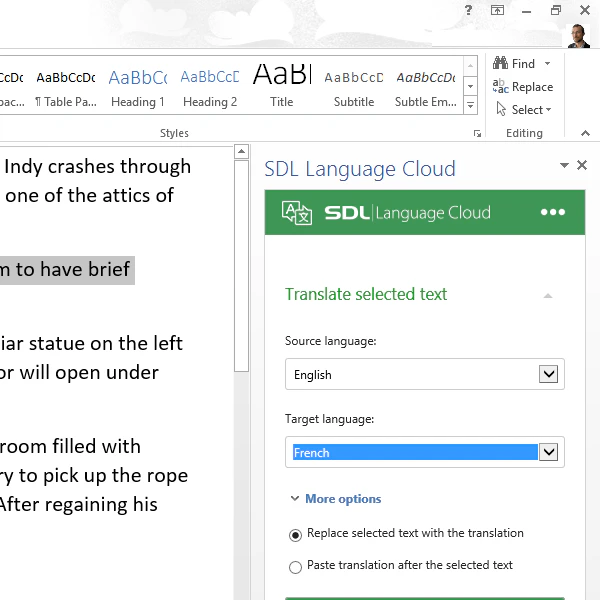Click the highlighted text 'to have brief'

coord(73,269)
